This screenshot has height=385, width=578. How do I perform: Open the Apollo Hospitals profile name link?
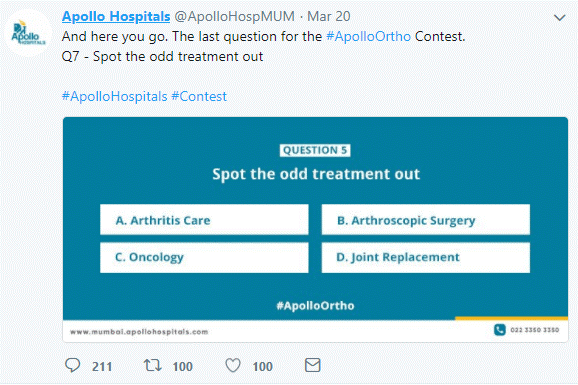[116, 16]
